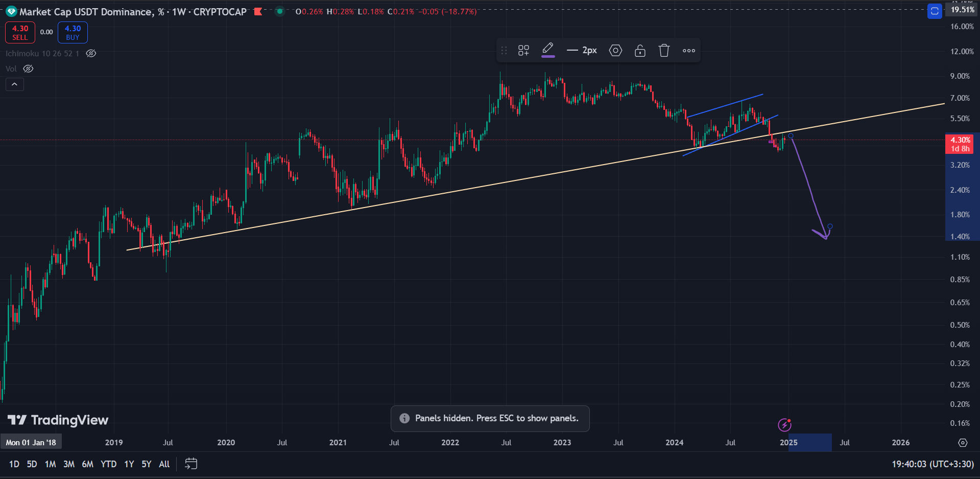Click the blue layout button on the price scale
The image size is (980, 479).
(935, 11)
